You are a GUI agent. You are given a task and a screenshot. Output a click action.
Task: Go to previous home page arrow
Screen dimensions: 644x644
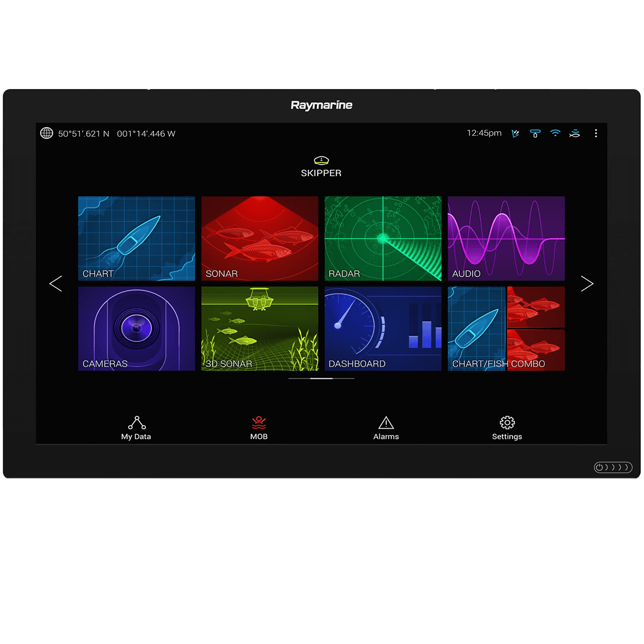tap(55, 283)
